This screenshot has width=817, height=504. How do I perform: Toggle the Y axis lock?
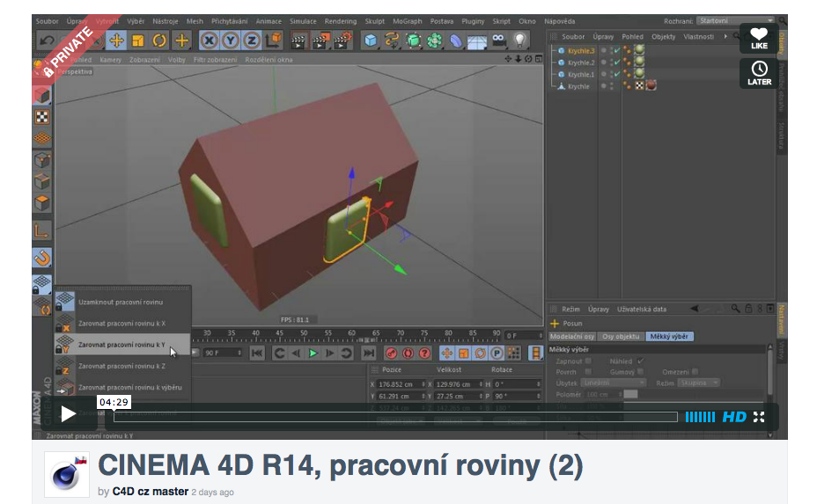[231, 40]
